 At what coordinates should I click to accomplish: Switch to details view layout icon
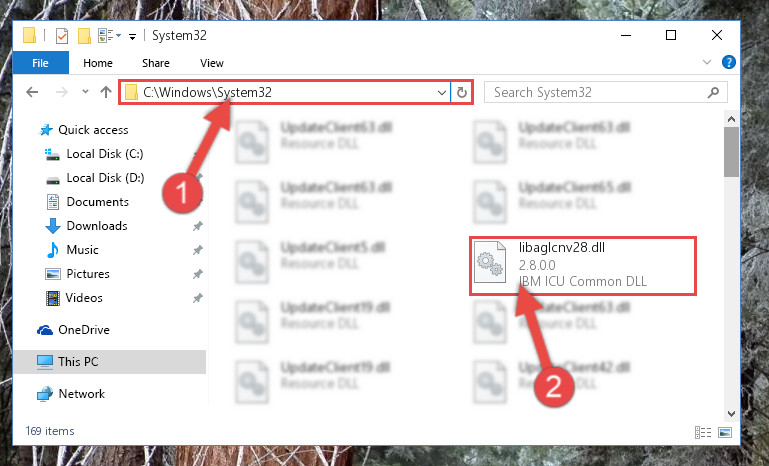click(x=703, y=432)
